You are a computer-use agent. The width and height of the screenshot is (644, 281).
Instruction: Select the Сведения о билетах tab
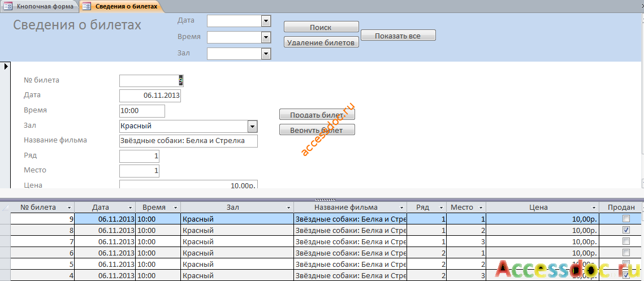tap(122, 6)
